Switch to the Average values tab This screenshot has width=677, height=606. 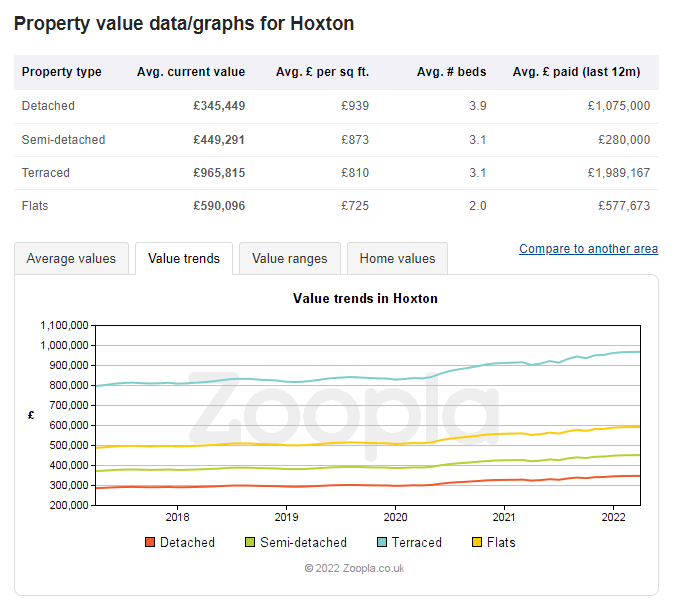click(71, 258)
